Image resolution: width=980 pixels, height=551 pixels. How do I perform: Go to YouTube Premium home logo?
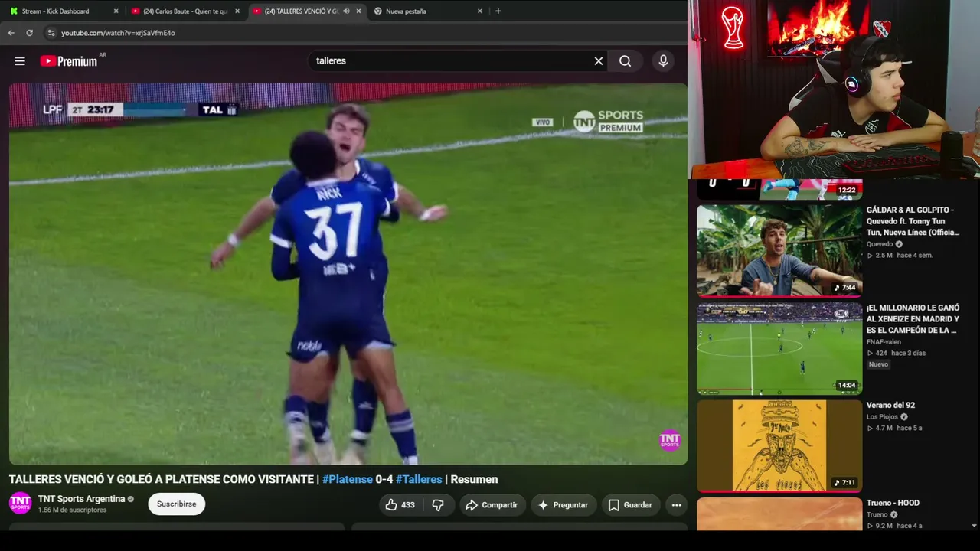coord(70,61)
